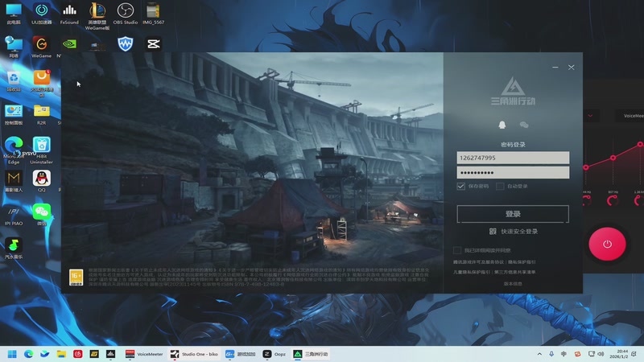644x362 pixels.
Task: Open League of Legends WeGame icon
Action: coord(97,16)
